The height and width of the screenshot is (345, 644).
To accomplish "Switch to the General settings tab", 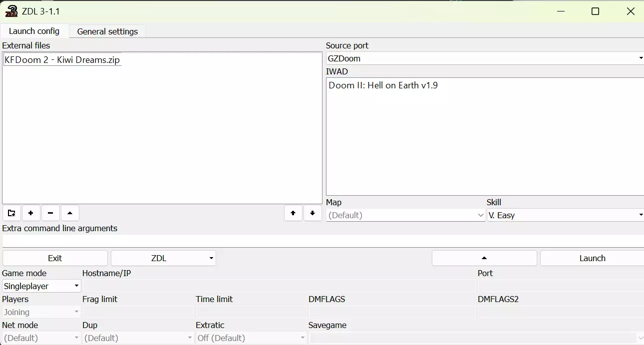I will tap(107, 31).
